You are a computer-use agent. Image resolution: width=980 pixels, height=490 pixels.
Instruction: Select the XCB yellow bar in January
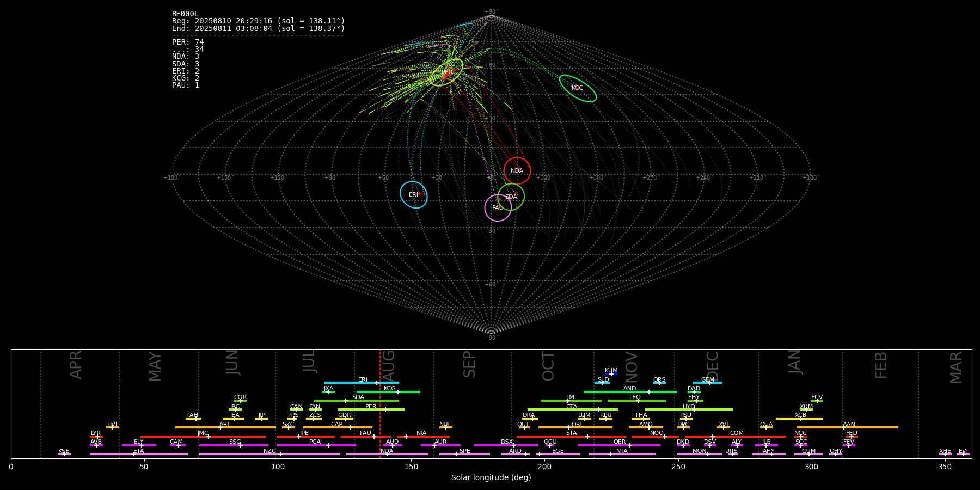(x=799, y=419)
